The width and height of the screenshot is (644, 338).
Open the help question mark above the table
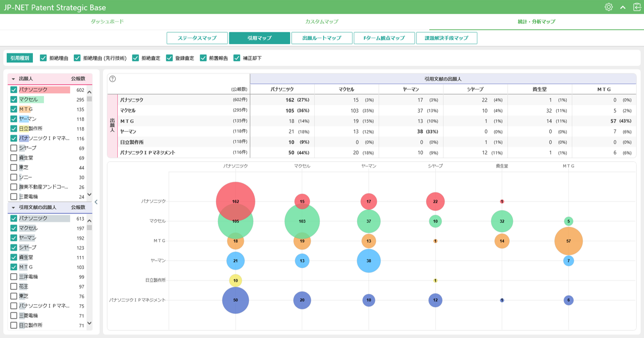click(112, 79)
